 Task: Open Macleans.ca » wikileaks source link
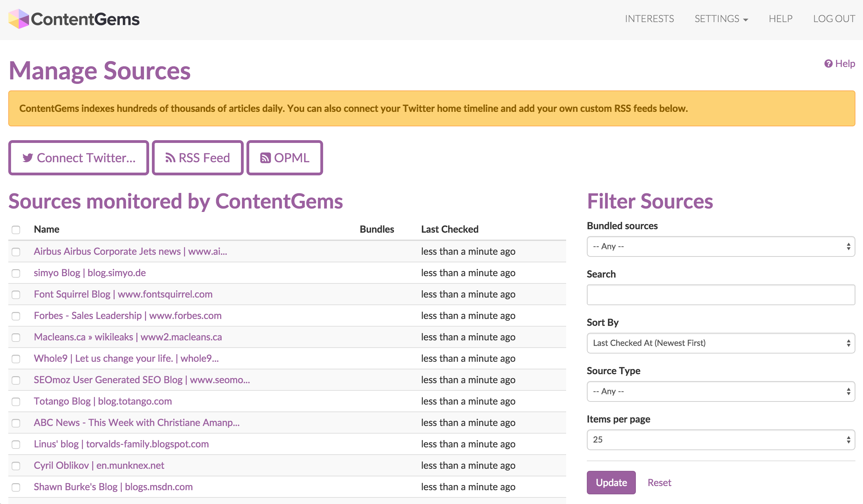[128, 337]
